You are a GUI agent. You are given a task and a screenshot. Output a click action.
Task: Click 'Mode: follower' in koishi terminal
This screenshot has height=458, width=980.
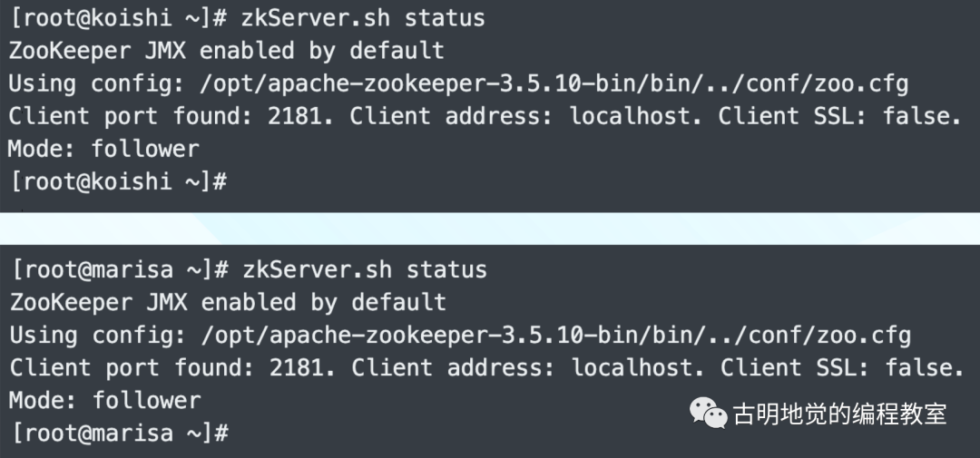(x=103, y=149)
